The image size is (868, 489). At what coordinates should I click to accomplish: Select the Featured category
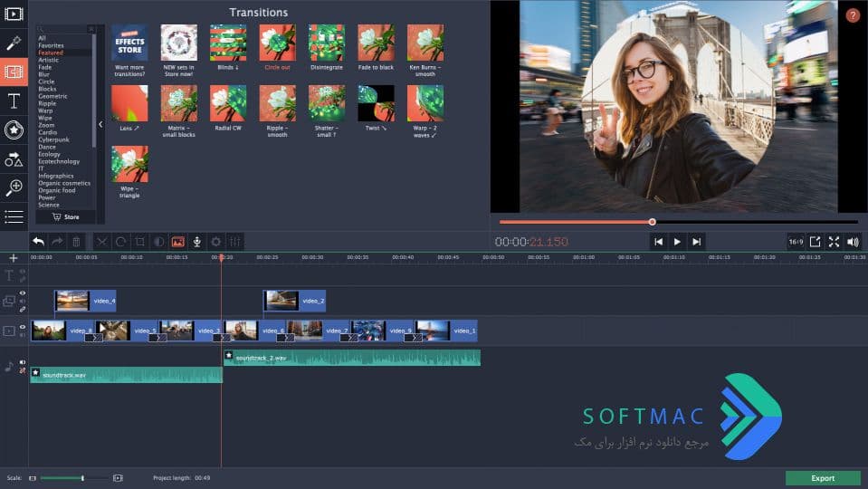pyautogui.click(x=51, y=53)
